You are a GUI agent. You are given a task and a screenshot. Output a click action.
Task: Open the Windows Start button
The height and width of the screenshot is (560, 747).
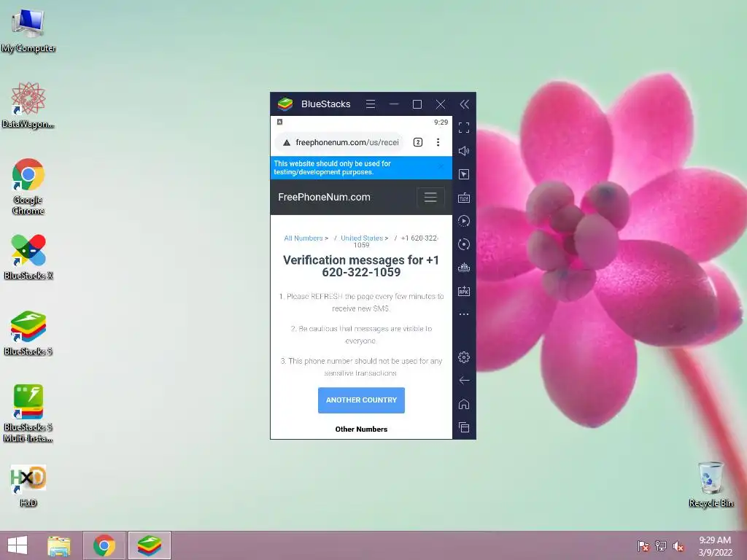[18, 545]
